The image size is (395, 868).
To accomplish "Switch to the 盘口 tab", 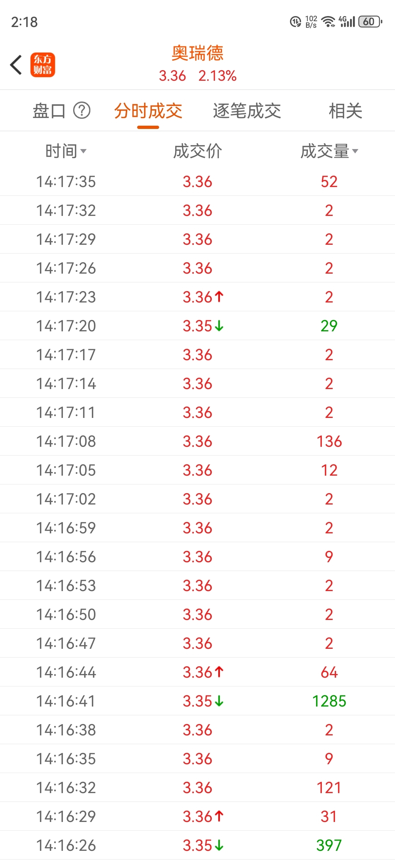I will (x=49, y=111).
